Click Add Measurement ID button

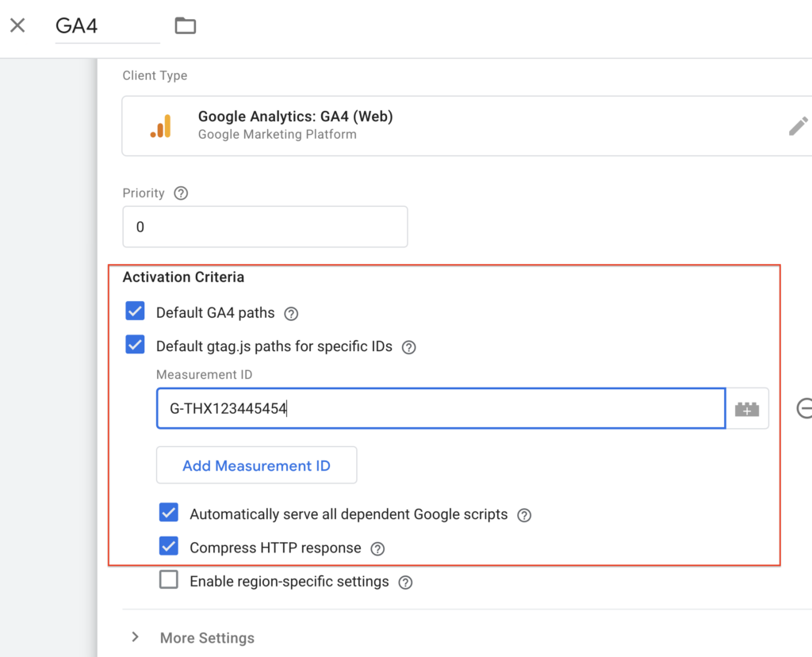[256, 465]
